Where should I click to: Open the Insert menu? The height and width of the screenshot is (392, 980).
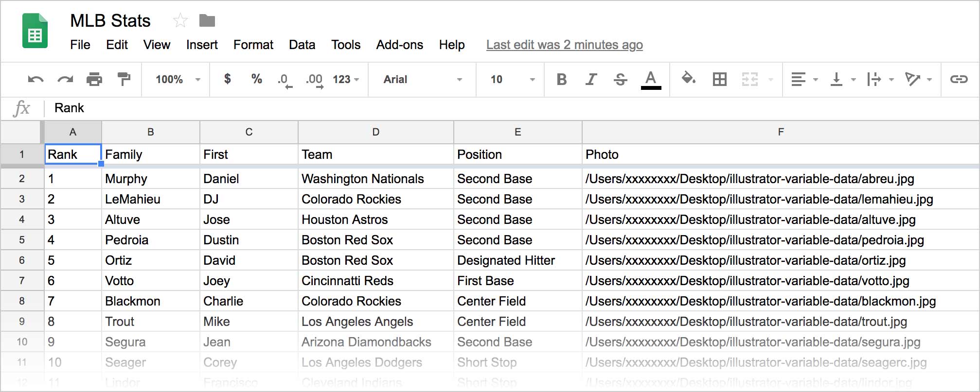202,45
